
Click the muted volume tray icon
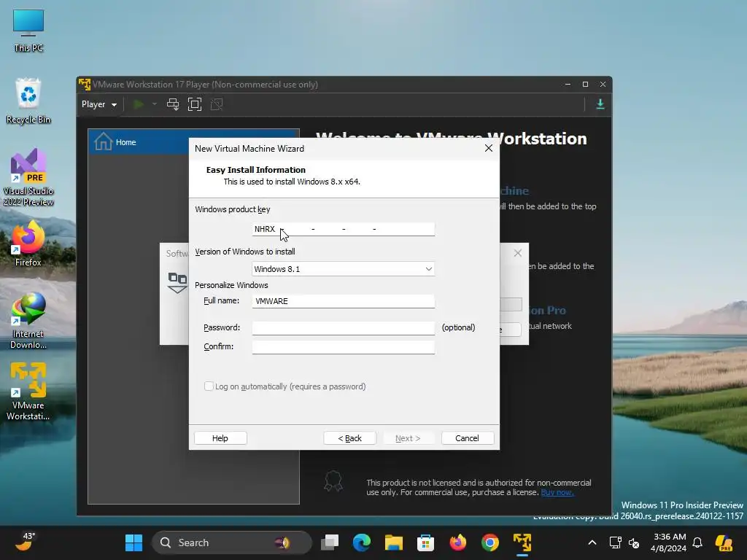pos(634,542)
